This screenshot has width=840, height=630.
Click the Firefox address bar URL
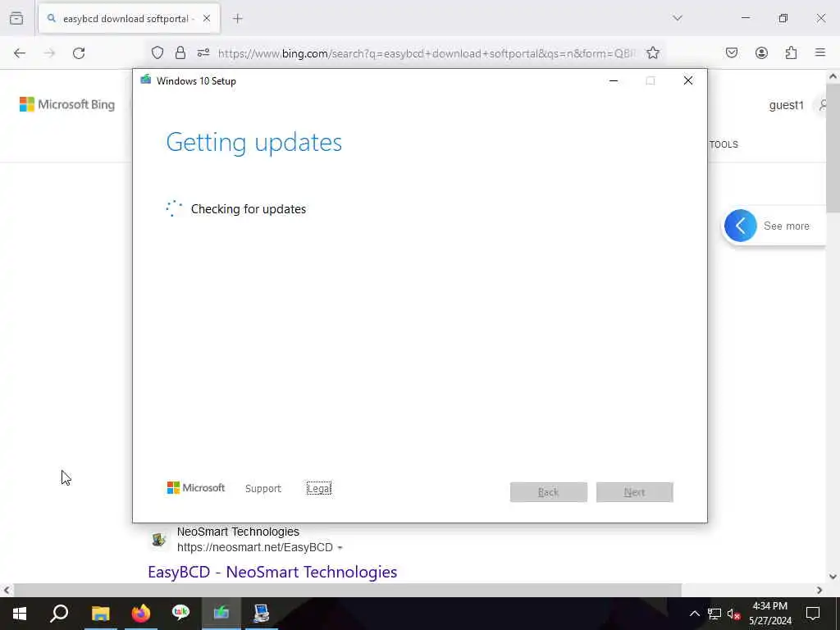click(x=427, y=53)
